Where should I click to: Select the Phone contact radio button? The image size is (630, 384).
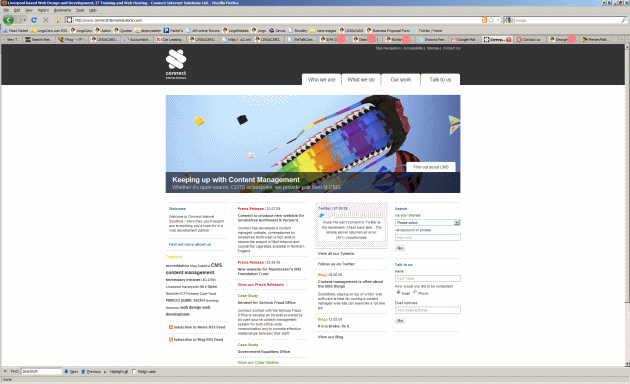pyautogui.click(x=415, y=293)
